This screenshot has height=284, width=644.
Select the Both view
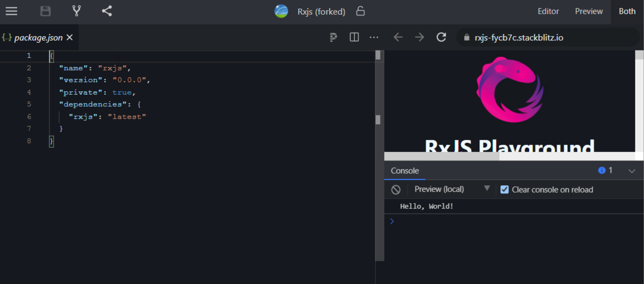click(x=627, y=12)
